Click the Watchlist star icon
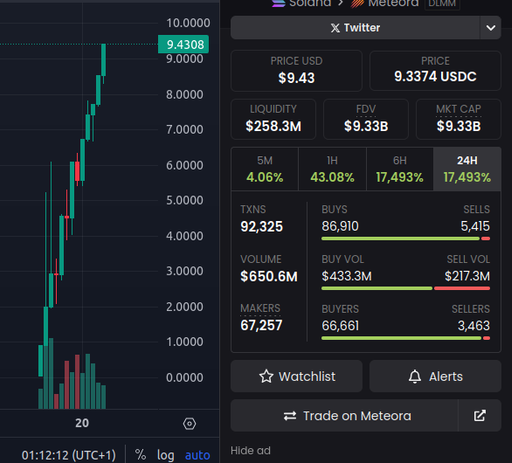The image size is (512, 463). (266, 376)
